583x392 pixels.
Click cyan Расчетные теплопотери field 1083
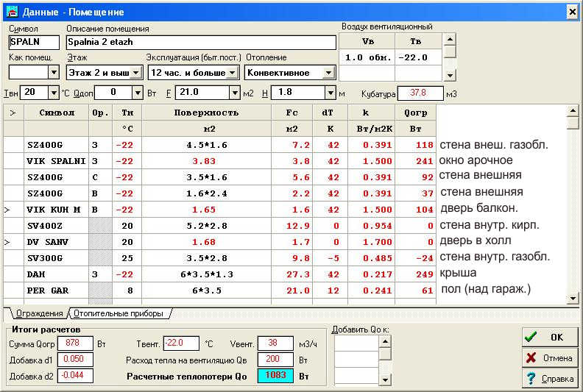(275, 376)
